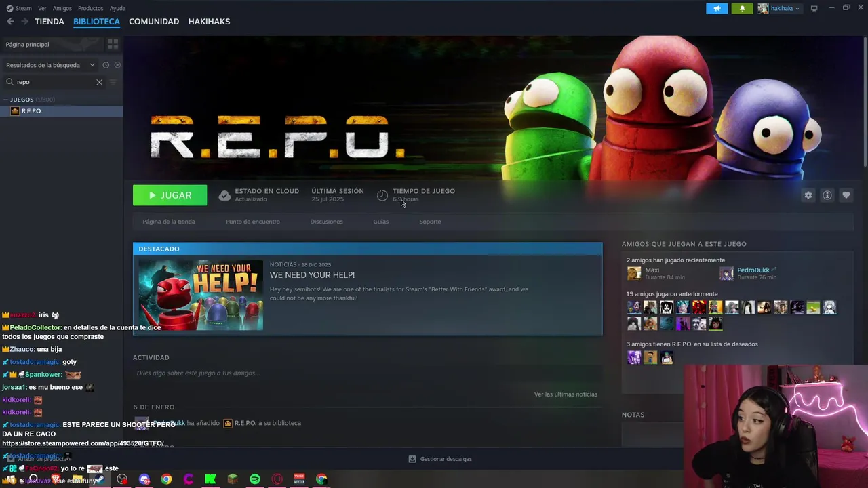Open the Ver menu
Screen dimensions: 868x488
(x=42, y=8)
